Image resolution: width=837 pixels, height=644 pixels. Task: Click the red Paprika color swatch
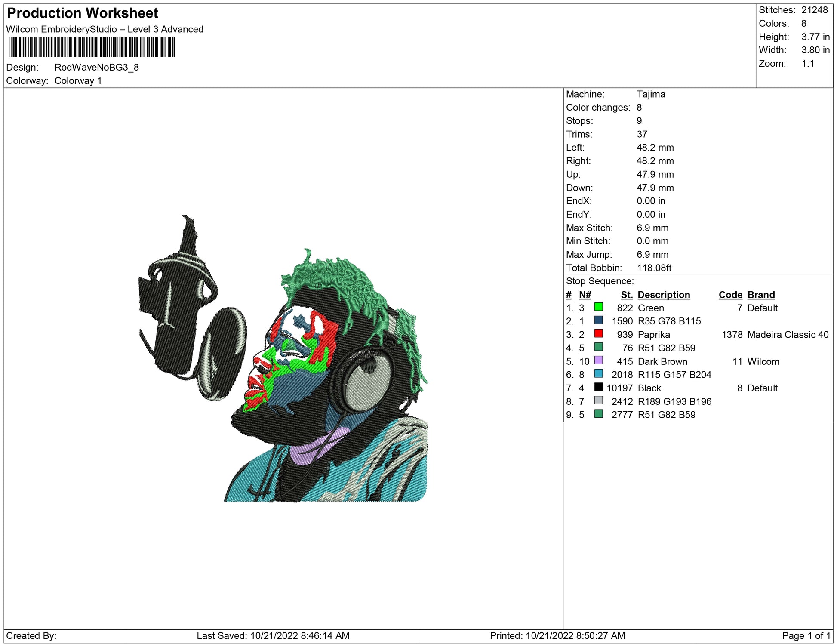pyautogui.click(x=598, y=334)
